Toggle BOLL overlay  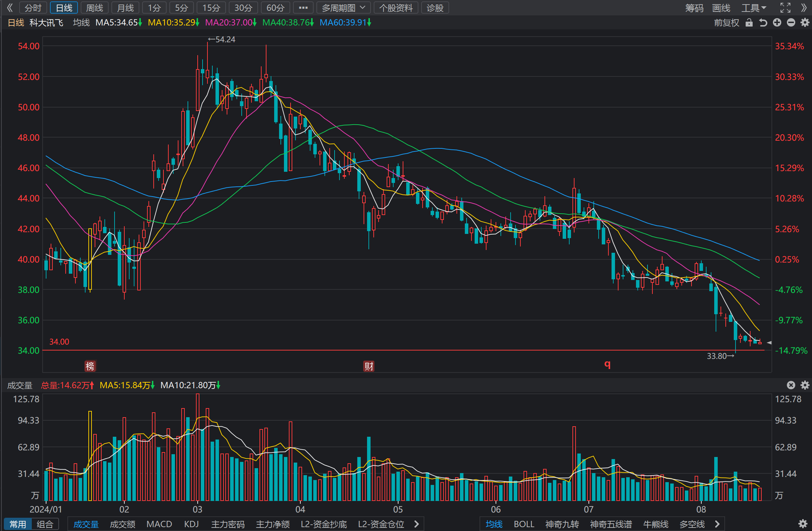click(x=524, y=524)
